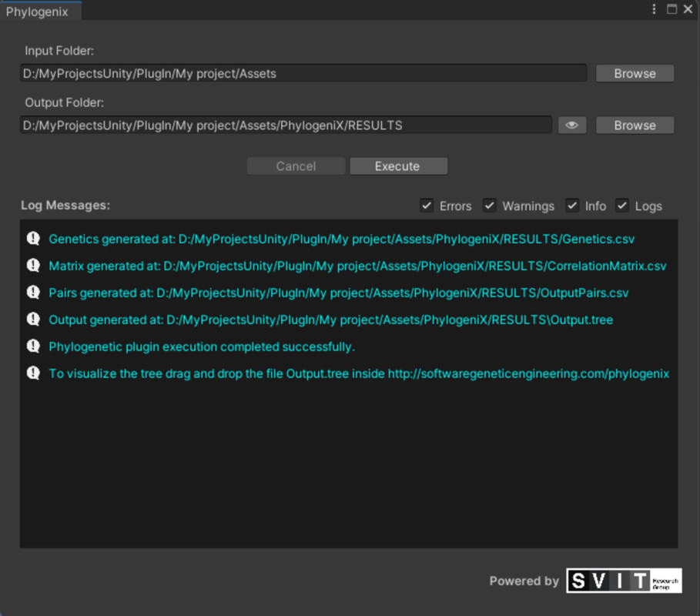This screenshot has width=700, height=616.
Task: Click into the Output Folder path field
Action: (x=286, y=126)
